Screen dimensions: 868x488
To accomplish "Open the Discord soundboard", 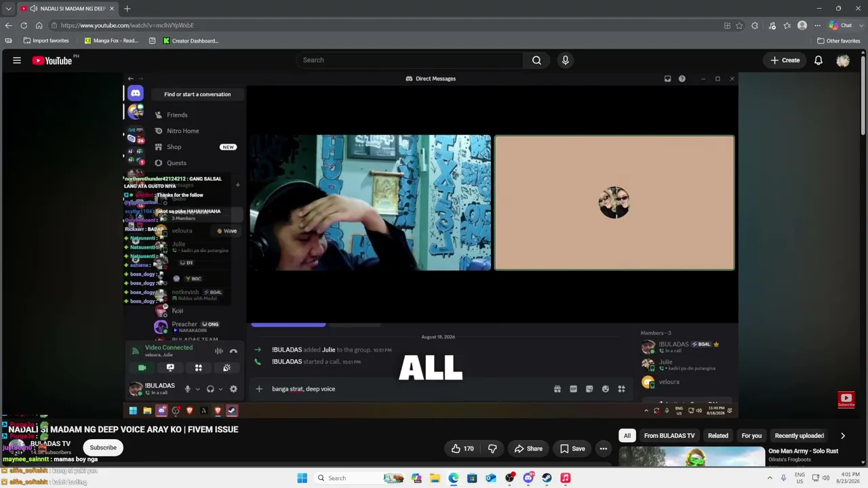I will pos(226,367).
